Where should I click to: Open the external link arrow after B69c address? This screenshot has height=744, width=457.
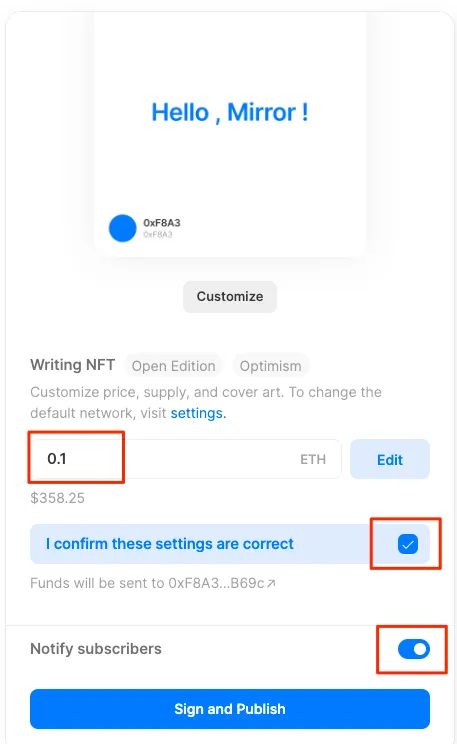point(271,583)
